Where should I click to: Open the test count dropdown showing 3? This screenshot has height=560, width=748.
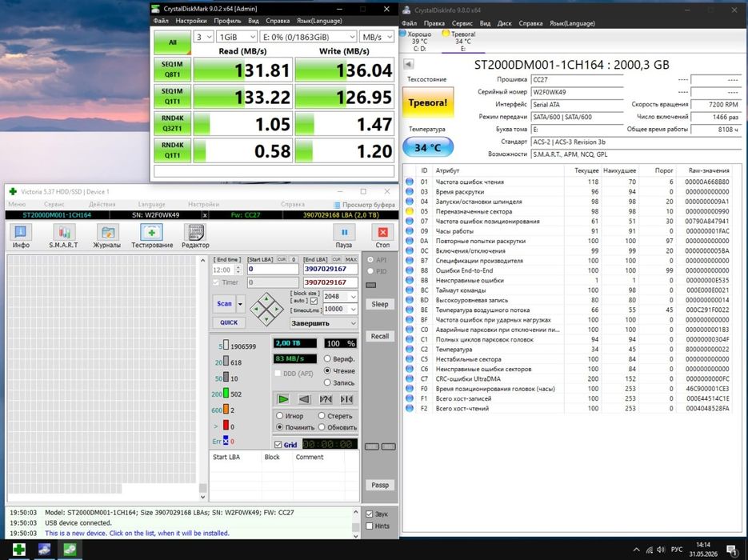tap(204, 37)
